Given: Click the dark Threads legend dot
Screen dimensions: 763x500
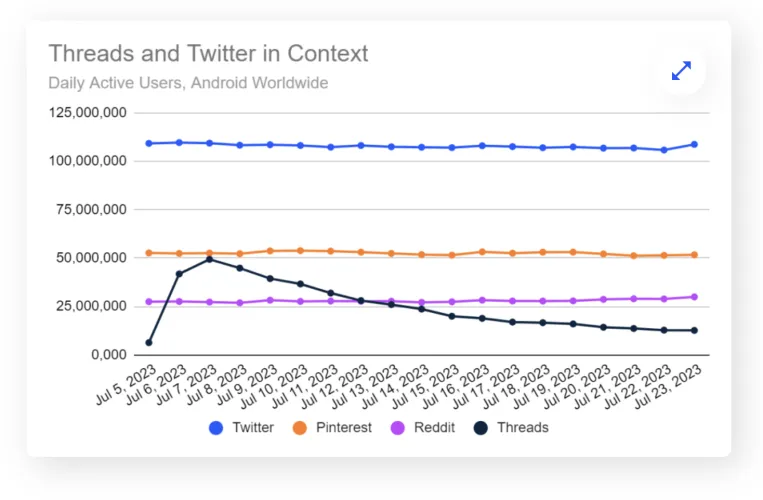Looking at the screenshot, I should coord(480,427).
